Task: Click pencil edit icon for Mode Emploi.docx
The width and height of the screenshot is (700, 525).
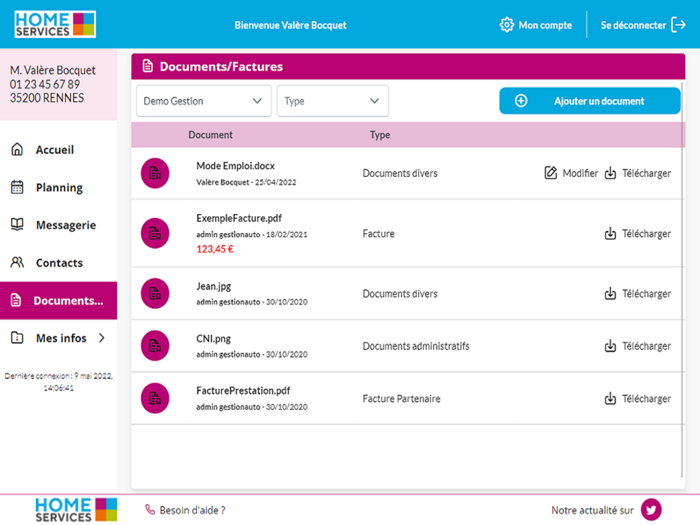Action: coord(550,173)
